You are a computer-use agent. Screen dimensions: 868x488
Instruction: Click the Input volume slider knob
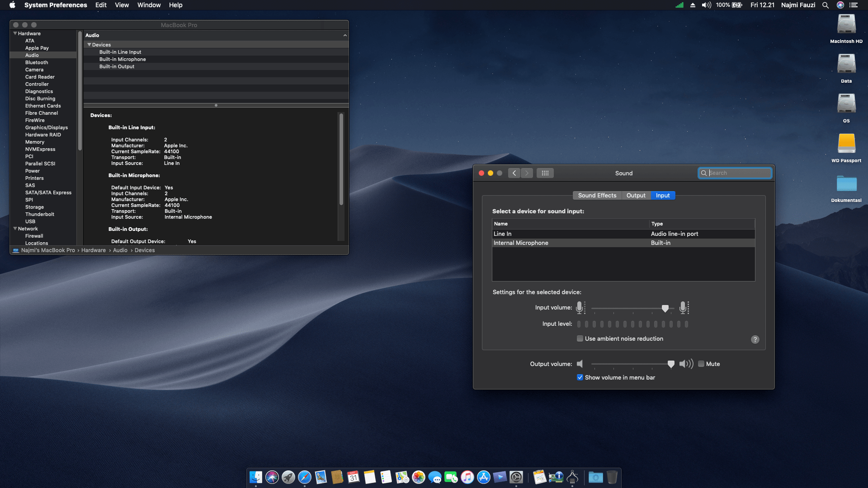point(665,308)
